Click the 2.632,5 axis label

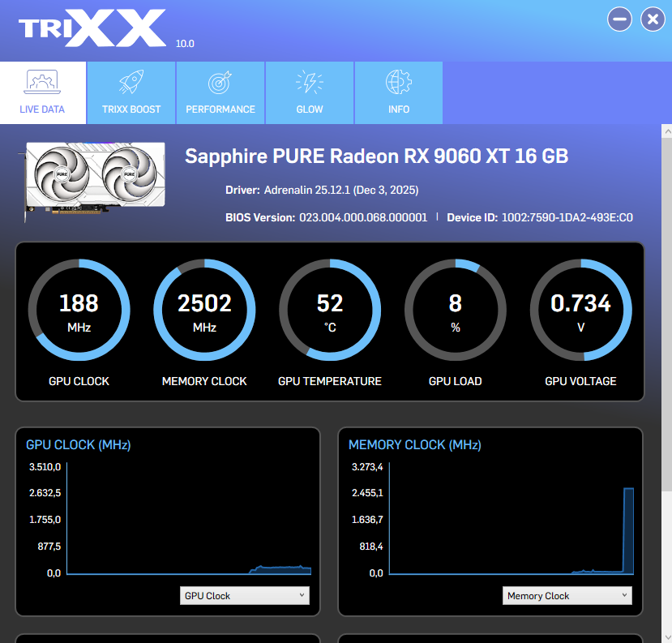(x=45, y=493)
